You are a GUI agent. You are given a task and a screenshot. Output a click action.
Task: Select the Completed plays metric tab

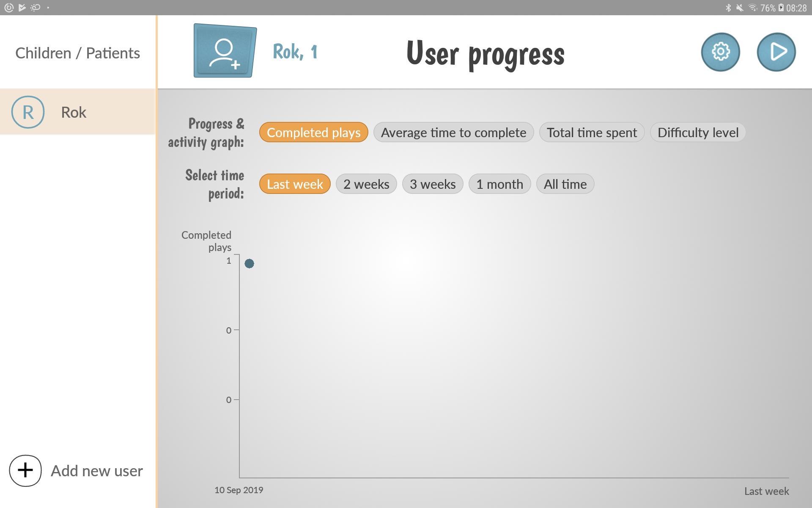pos(313,132)
